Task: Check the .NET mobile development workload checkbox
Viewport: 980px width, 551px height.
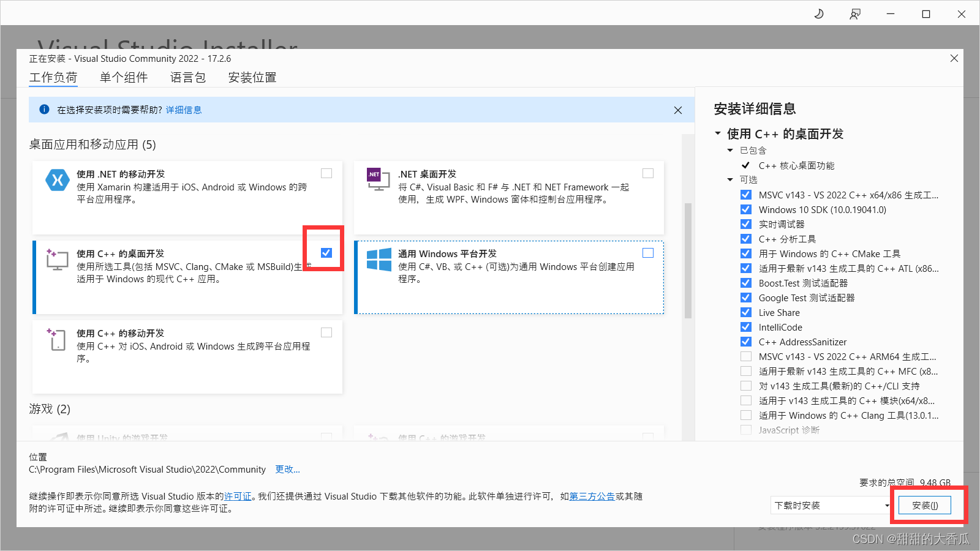Action: coord(326,173)
